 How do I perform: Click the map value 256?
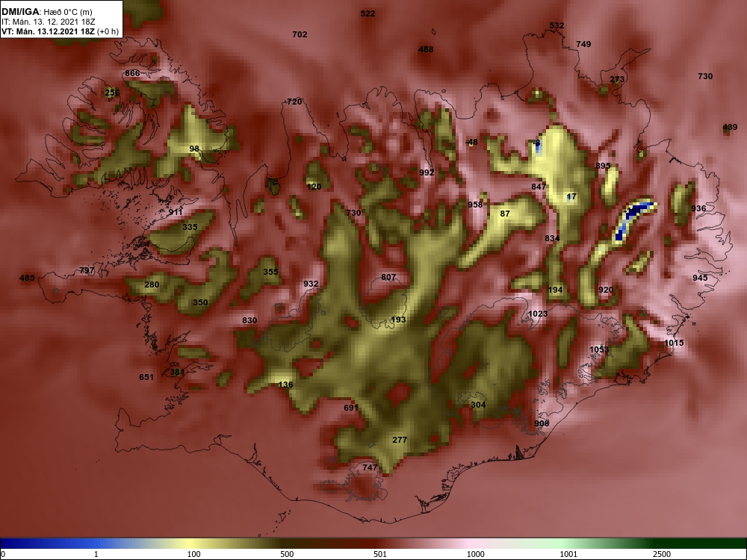[113, 93]
